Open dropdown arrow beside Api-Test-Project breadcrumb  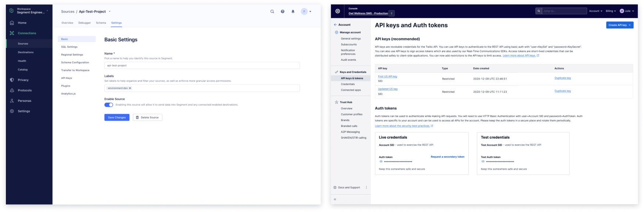click(x=110, y=12)
